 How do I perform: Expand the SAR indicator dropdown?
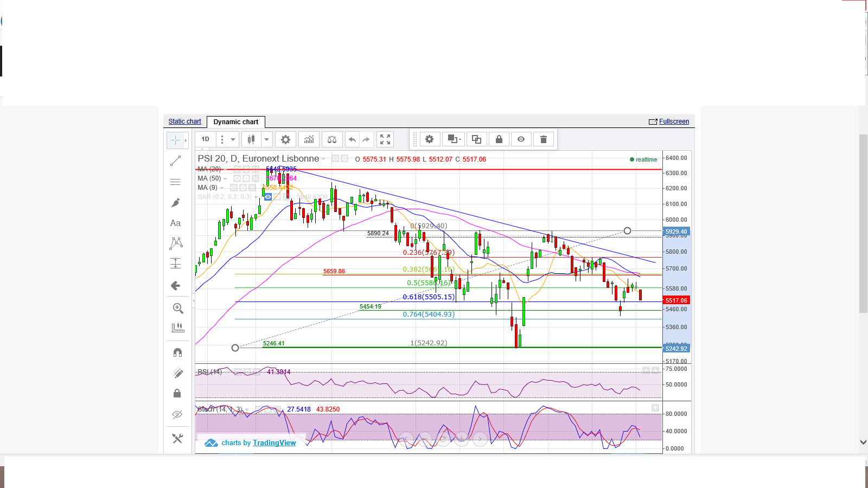(256, 197)
